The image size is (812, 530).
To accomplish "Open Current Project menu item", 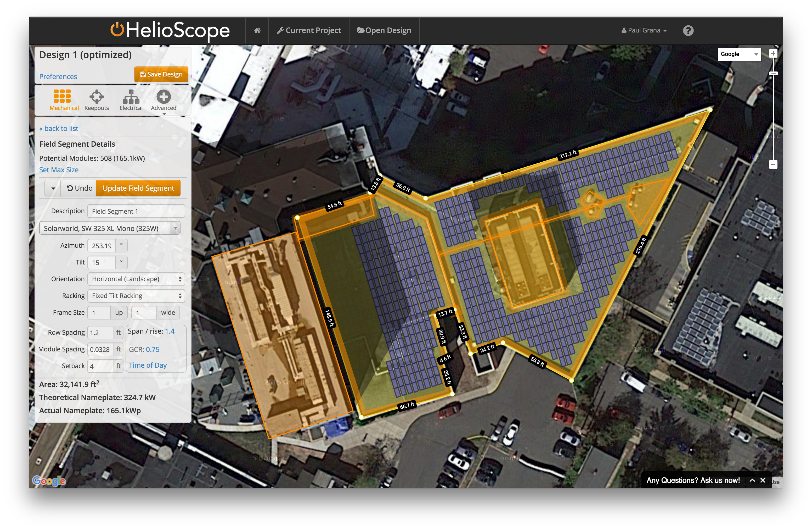I will (309, 30).
